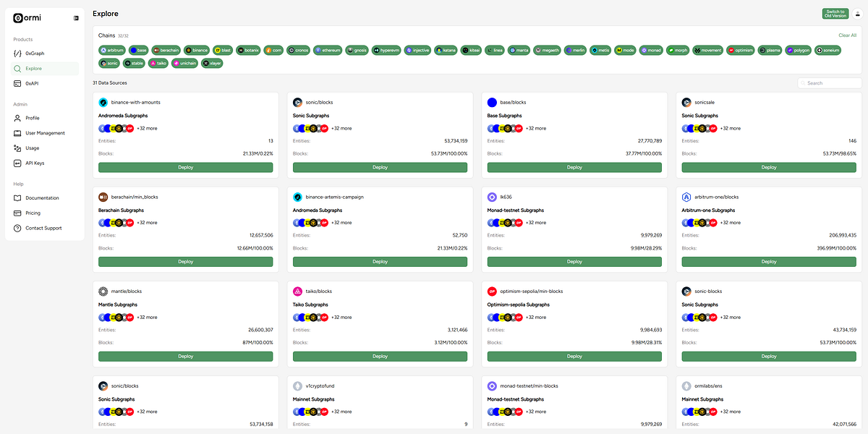The image size is (868, 434).
Task: Focus the data sources Search field
Action: [830, 83]
